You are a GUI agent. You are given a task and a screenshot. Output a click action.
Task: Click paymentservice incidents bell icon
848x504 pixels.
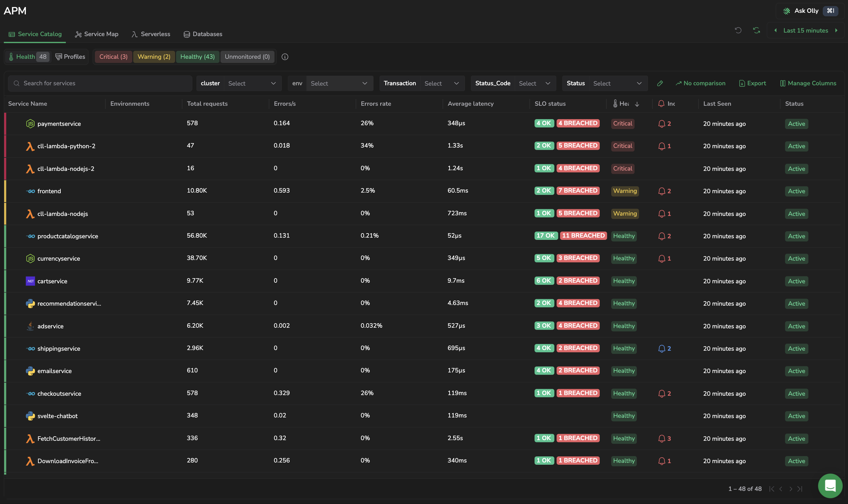[661, 124]
